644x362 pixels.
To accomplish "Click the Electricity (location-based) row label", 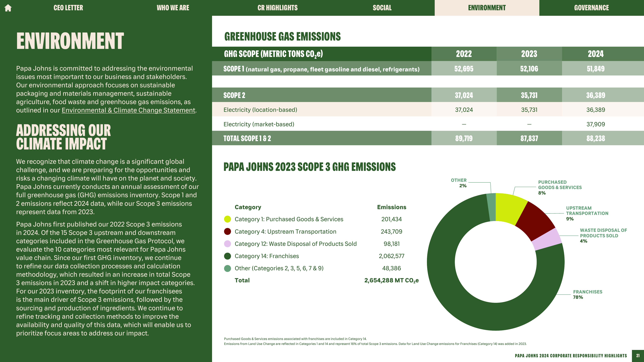I will point(260,110).
